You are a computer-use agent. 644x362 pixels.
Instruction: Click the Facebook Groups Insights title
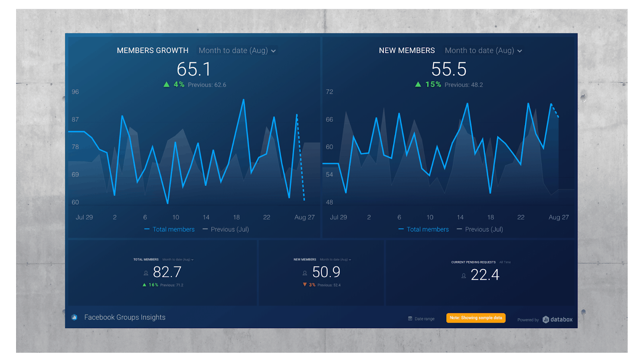point(125,317)
